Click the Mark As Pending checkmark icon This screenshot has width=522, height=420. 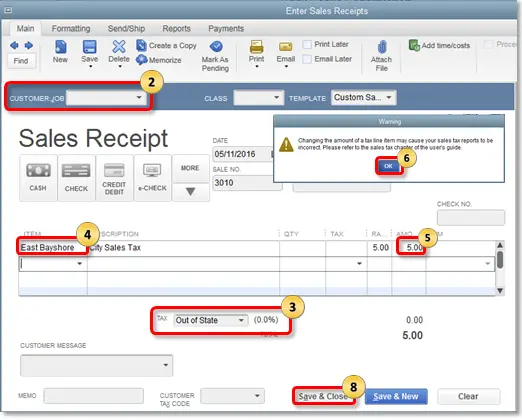click(x=216, y=47)
